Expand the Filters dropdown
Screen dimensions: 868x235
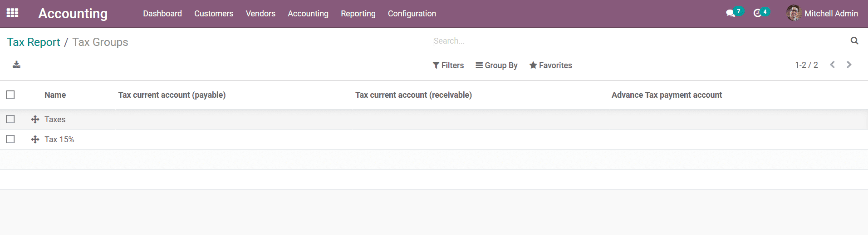click(x=448, y=65)
